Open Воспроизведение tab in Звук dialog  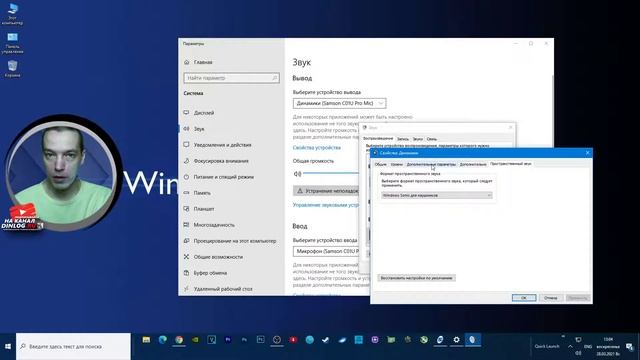378,138
